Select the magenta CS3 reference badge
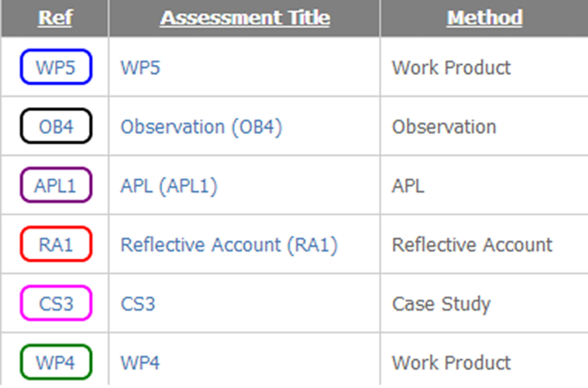This screenshot has width=588, height=388. tap(56, 303)
